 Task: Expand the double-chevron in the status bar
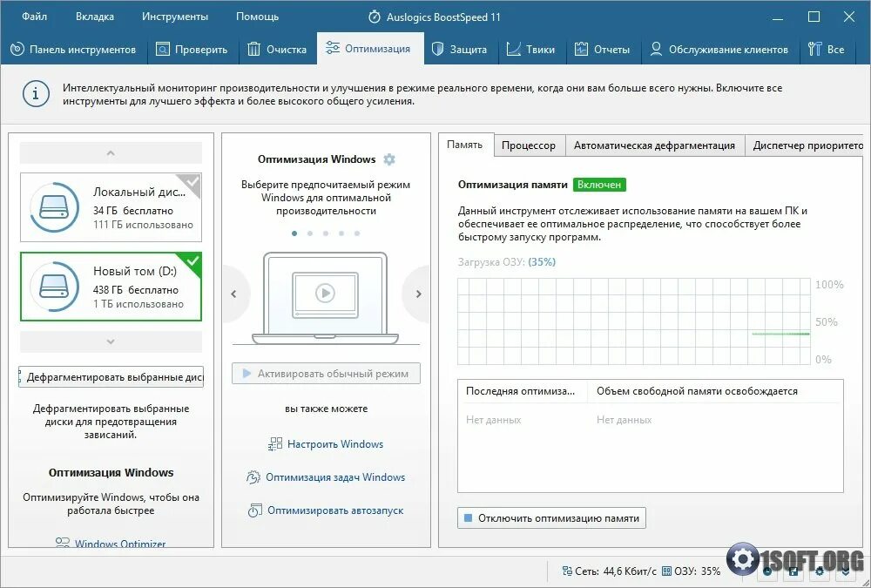pos(846,571)
